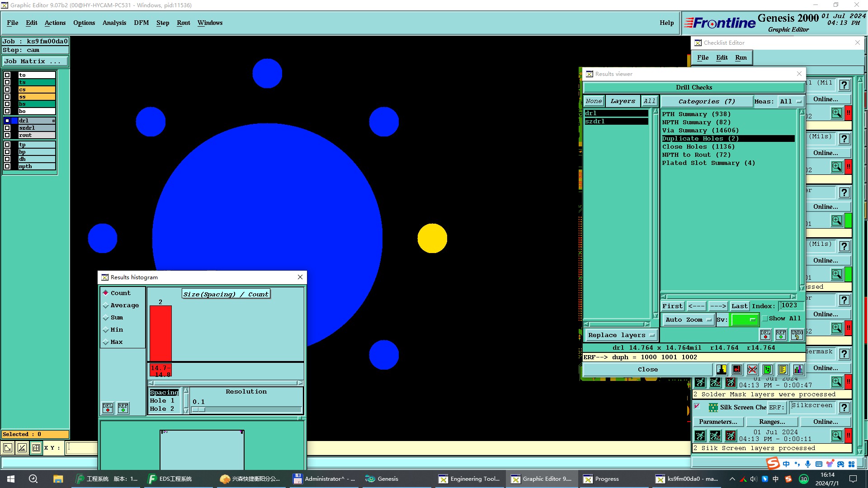Screen dimensions: 868x488
Task: Toggle visibility box of szdrl layer
Action: click(7, 128)
